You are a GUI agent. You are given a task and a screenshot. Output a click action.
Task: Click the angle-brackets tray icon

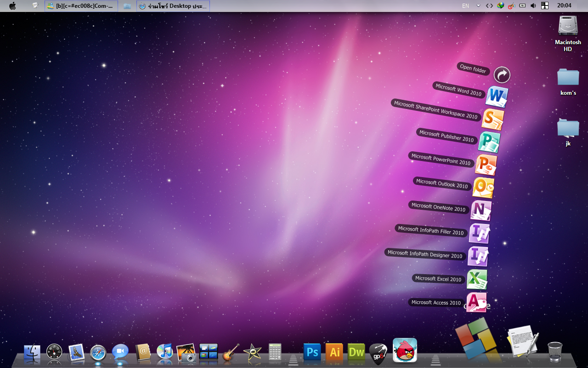489,6
